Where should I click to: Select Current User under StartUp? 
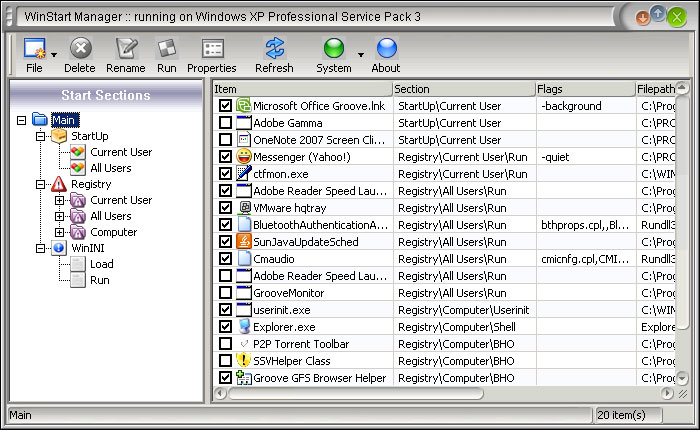(121, 152)
